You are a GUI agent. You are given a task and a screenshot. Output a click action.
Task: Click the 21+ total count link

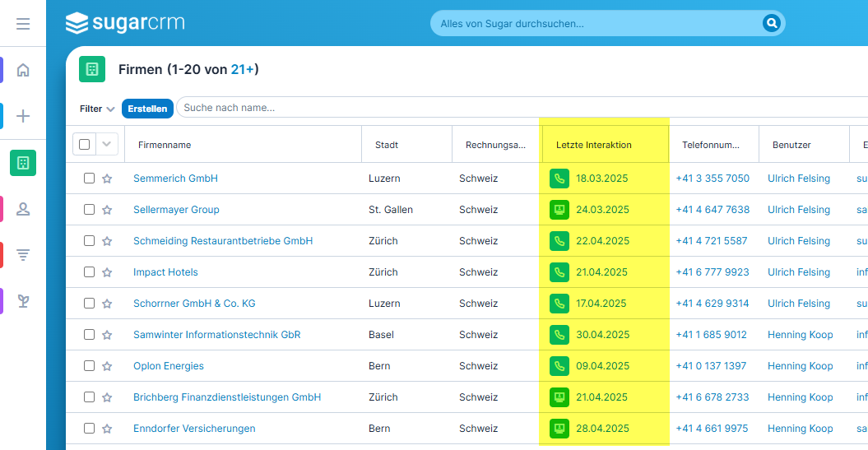point(243,69)
